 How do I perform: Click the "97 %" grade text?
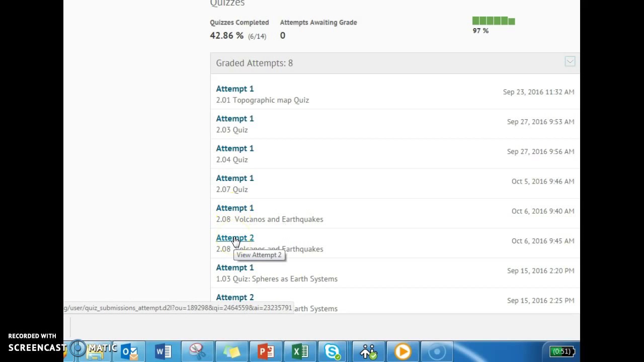pyautogui.click(x=480, y=31)
